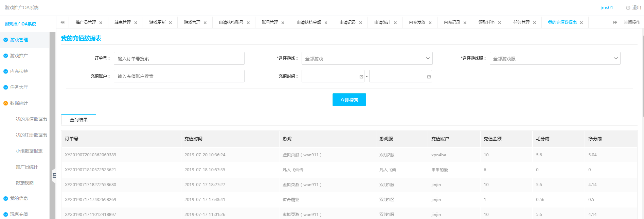Close the 推广员管理 tab
Screen dimensions: 644x219
101,23
